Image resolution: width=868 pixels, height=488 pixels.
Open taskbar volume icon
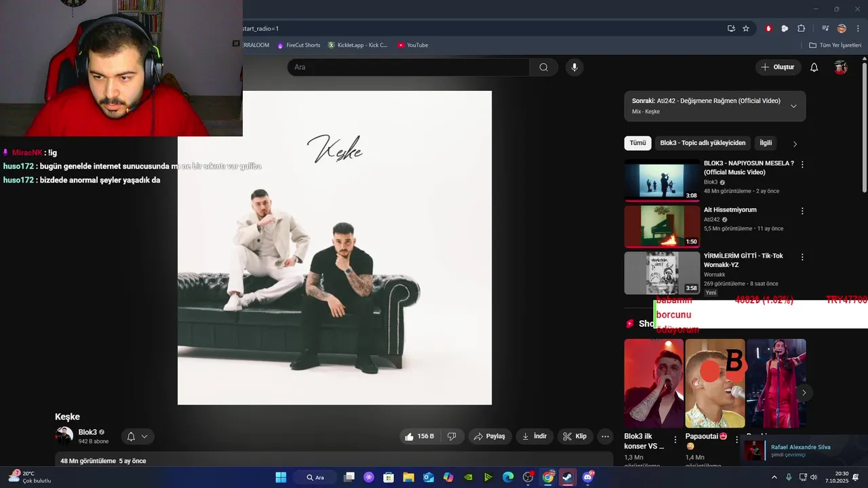(x=813, y=477)
